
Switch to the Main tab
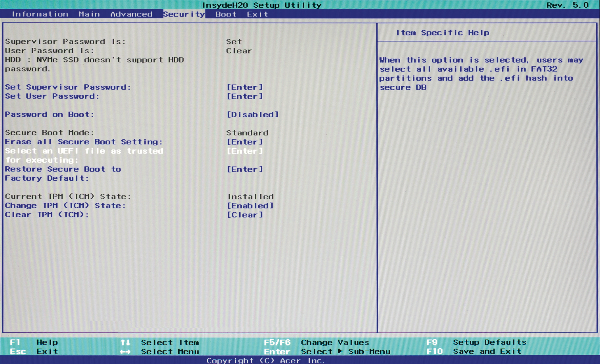pos(89,14)
